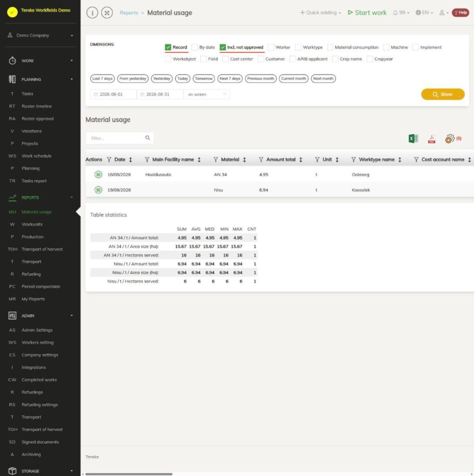474x476 pixels.
Task: Click the filter search magnifier icon
Action: 147,138
